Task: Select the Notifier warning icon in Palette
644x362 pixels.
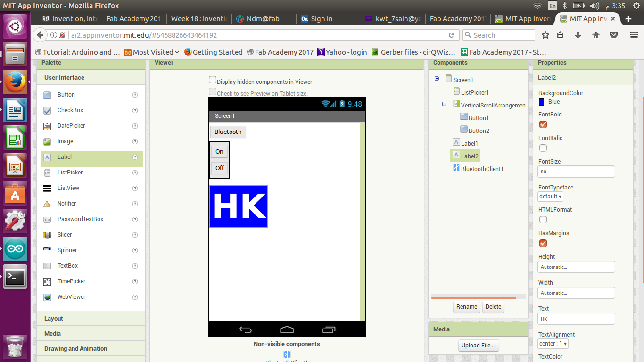Action: tap(47, 204)
